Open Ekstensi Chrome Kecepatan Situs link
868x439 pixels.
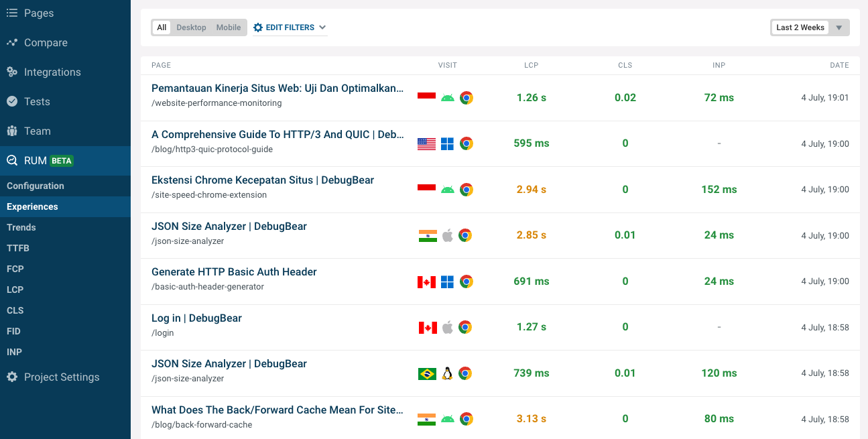[263, 180]
